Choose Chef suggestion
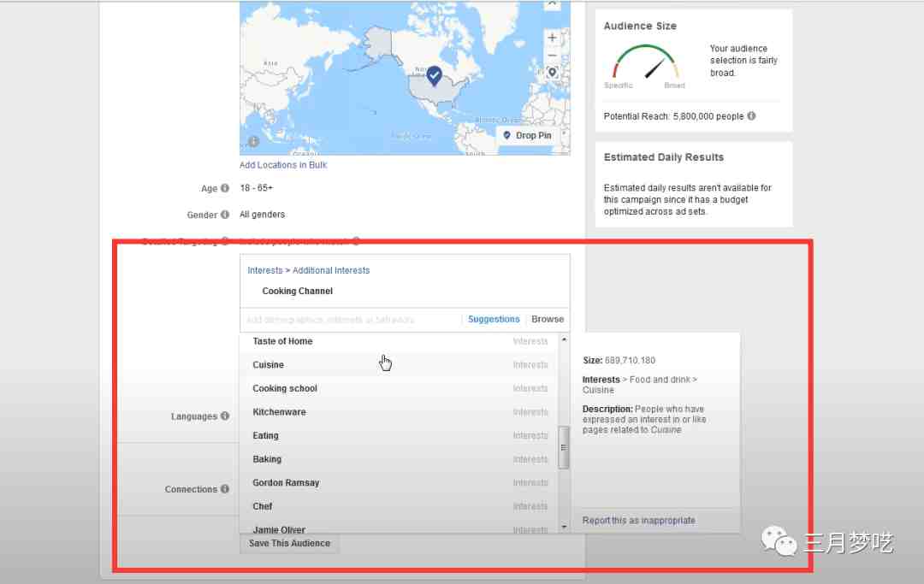Screen dimensions: 924x584 click(x=399, y=506)
